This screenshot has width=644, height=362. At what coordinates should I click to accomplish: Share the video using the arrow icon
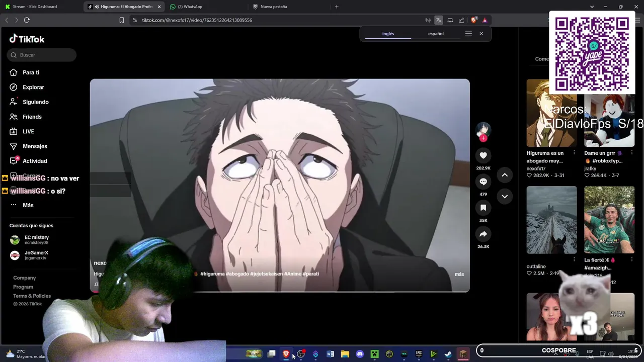point(483,234)
